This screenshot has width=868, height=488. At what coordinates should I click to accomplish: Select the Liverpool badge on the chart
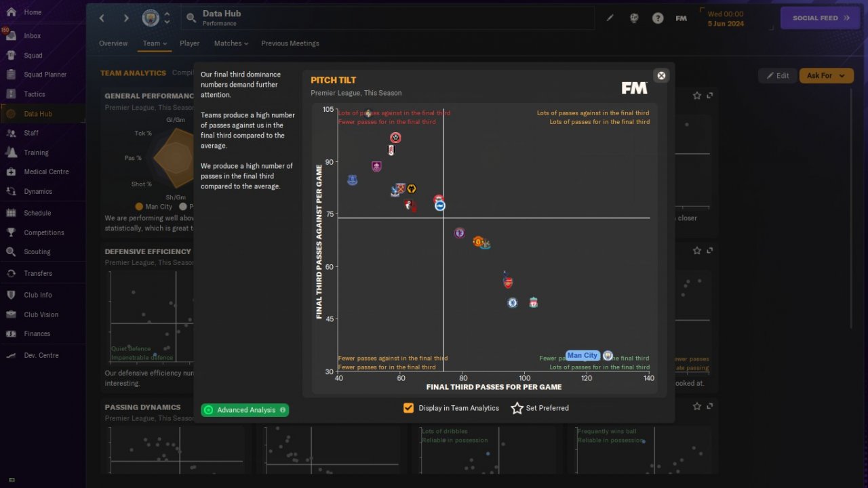click(534, 302)
